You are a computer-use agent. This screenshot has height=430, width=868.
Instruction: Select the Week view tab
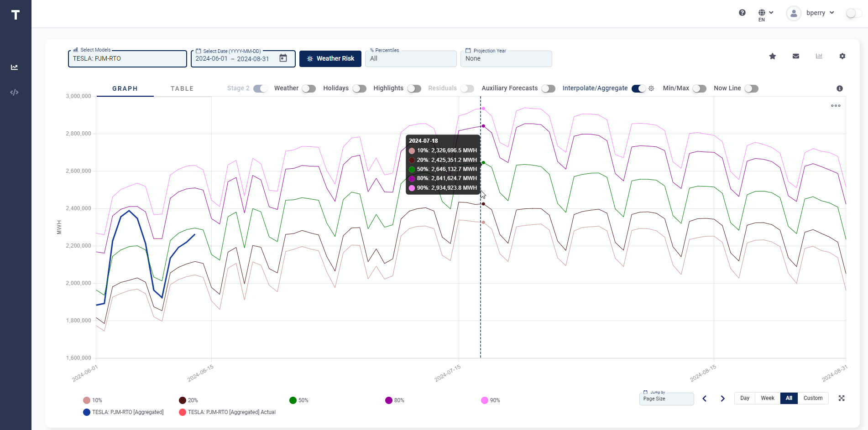click(767, 398)
